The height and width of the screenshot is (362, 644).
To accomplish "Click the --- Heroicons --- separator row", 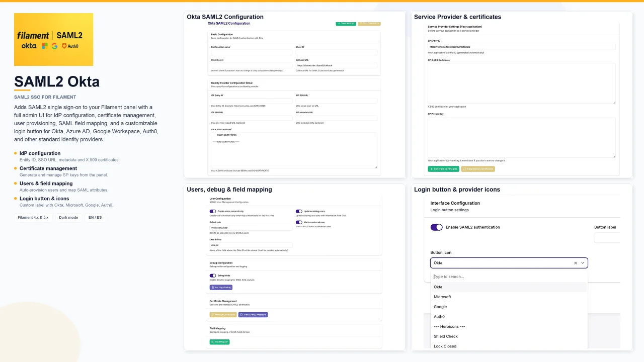I will click(509, 326).
